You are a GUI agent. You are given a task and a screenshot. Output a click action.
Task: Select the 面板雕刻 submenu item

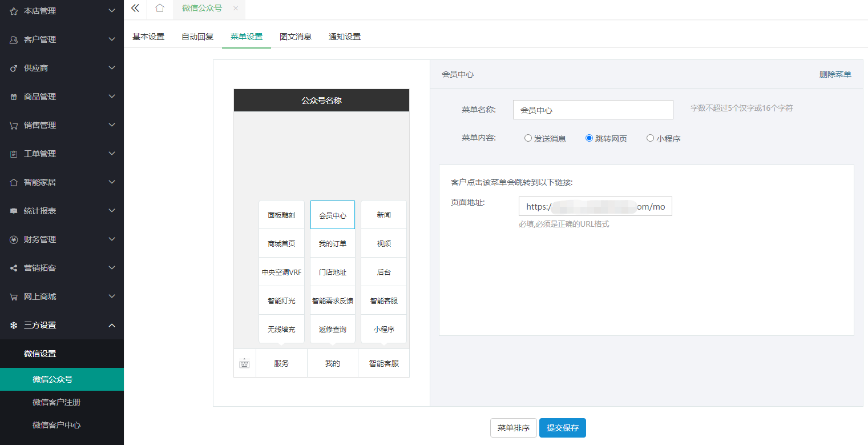point(281,215)
